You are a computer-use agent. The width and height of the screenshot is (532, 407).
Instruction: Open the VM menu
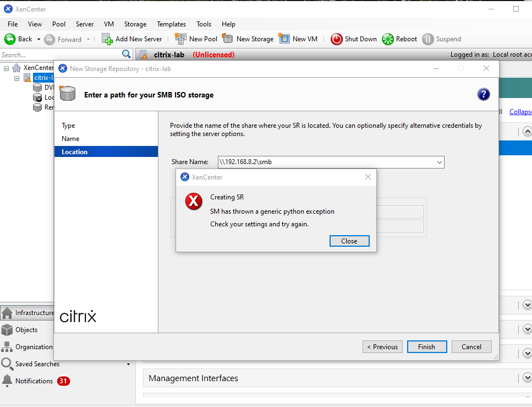[108, 24]
